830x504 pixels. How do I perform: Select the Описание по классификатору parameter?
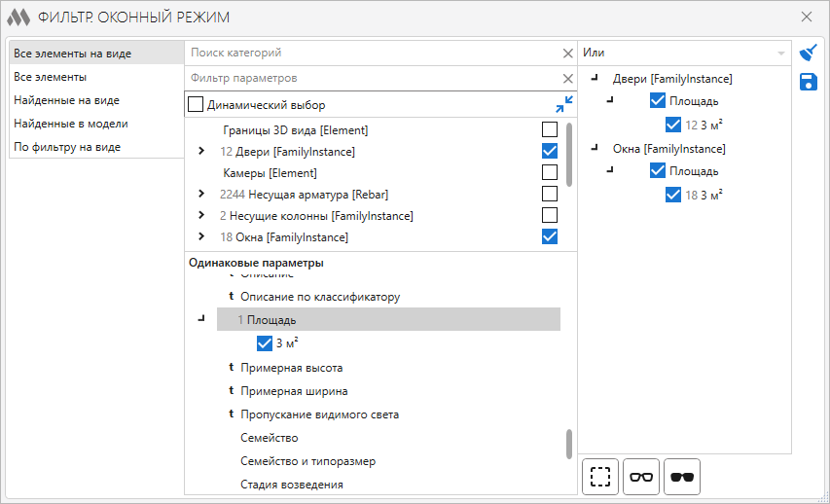click(x=320, y=297)
